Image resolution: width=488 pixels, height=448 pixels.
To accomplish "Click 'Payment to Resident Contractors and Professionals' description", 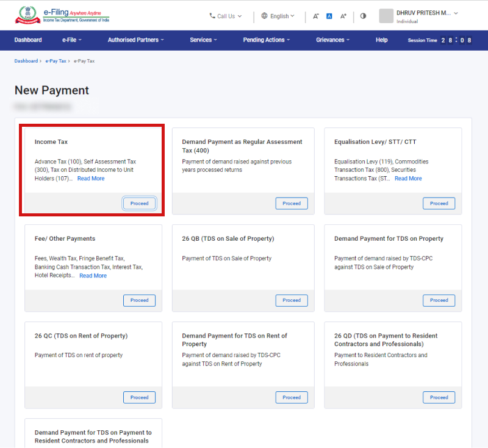I will coord(381,360).
